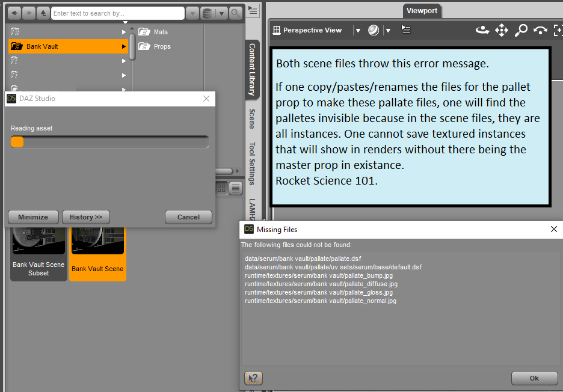Activate the orbit camera control
This screenshot has height=392, width=563.
(x=482, y=30)
